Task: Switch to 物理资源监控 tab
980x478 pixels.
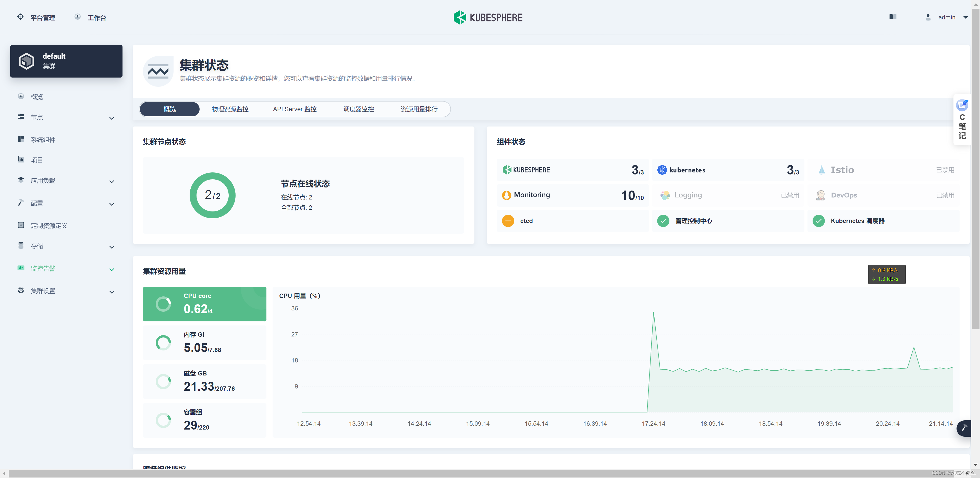Action: coord(230,109)
